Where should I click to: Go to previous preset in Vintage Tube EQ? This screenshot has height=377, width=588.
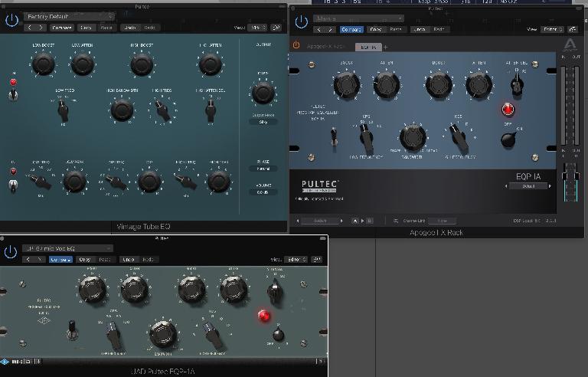[30, 28]
